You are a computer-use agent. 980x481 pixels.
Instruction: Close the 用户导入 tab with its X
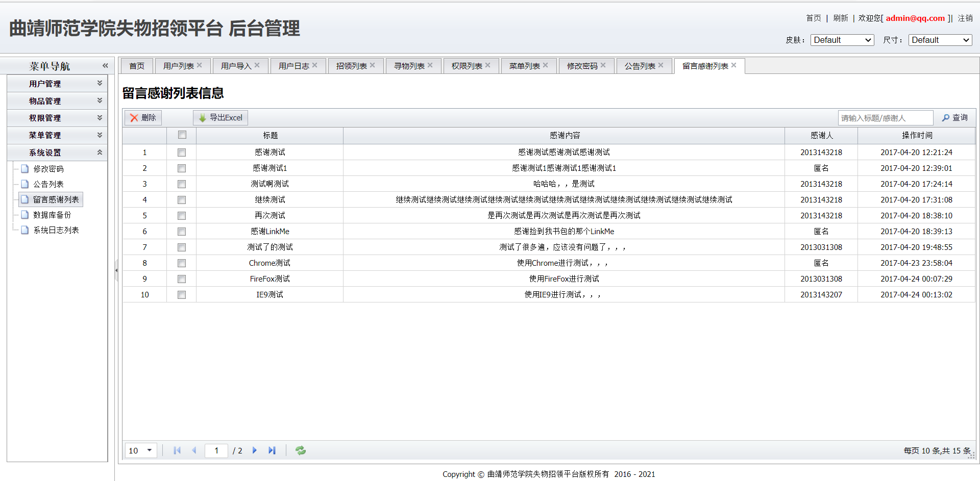tap(257, 65)
